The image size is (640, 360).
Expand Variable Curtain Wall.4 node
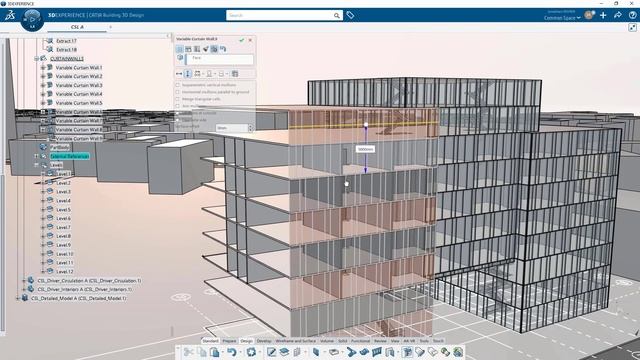click(x=43, y=94)
